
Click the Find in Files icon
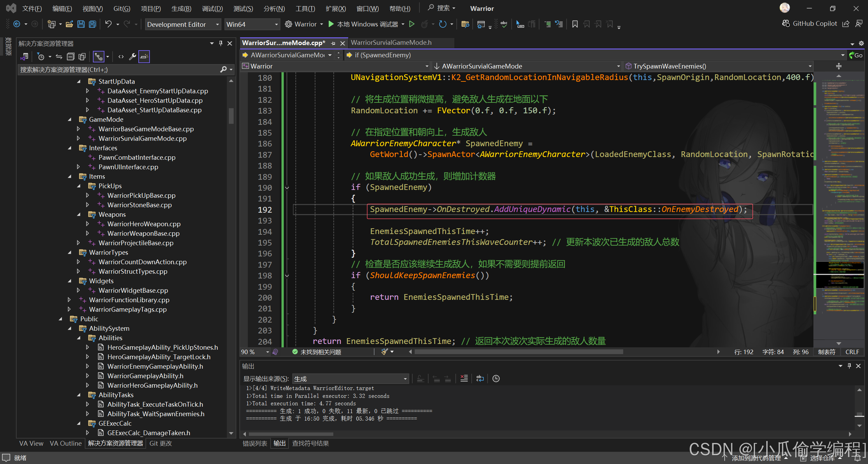pos(465,24)
